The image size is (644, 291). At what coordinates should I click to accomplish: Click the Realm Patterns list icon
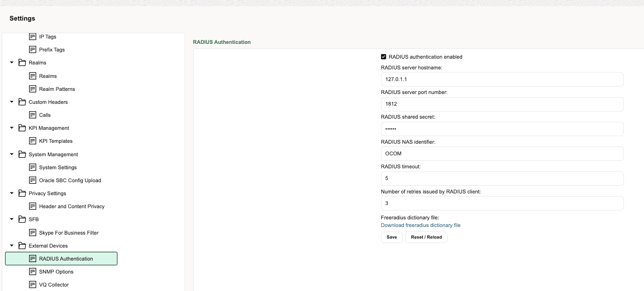pos(32,89)
